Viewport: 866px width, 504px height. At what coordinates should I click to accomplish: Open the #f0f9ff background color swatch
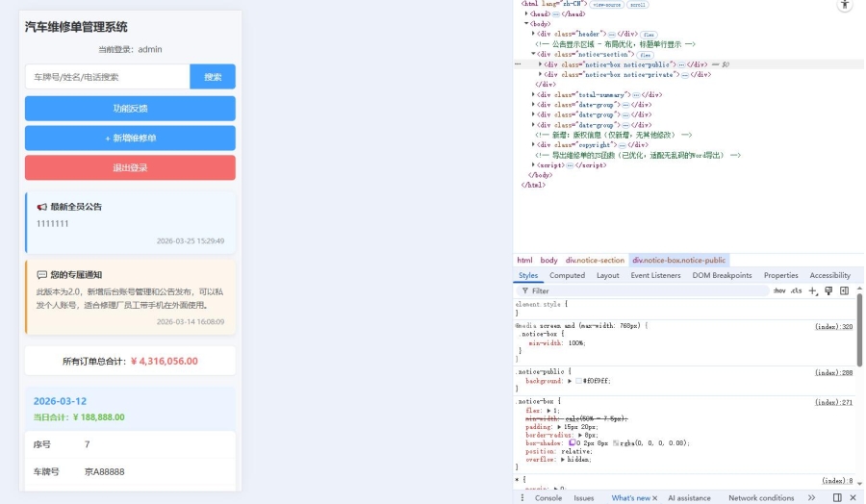coord(578,381)
